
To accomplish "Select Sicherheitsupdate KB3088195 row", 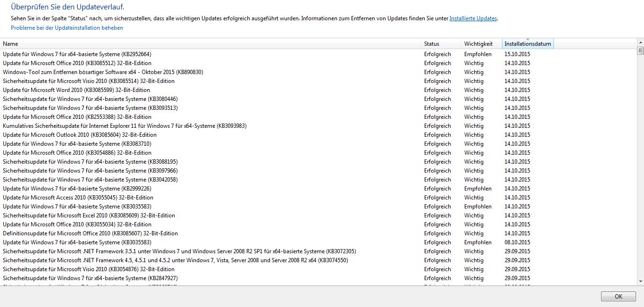I will (318, 162).
